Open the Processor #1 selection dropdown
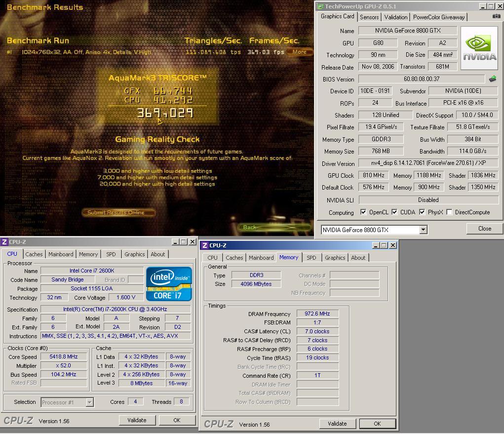504x434 pixels. [89, 402]
